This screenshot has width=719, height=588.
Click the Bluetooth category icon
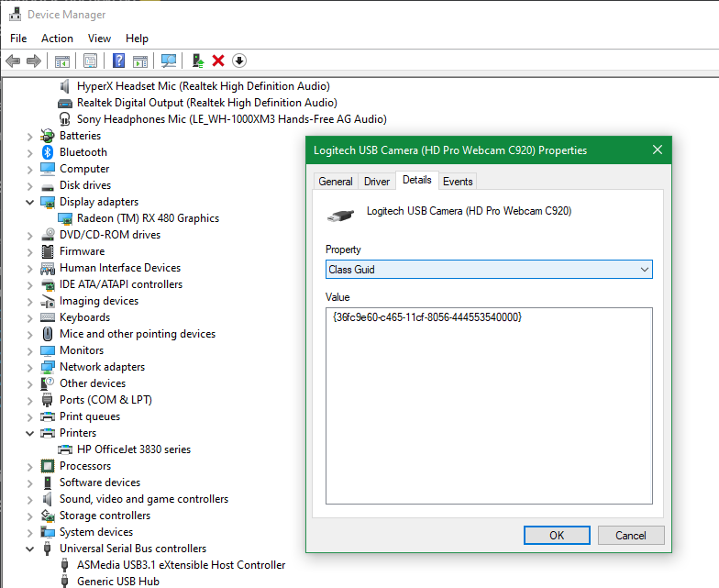coord(48,152)
